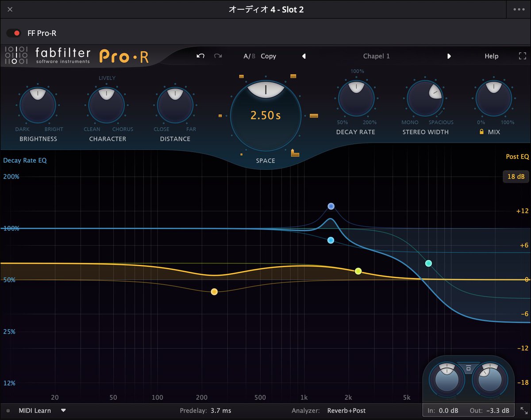Click the largest room size icon by Space
The height and width of the screenshot is (420, 531).
[314, 115]
